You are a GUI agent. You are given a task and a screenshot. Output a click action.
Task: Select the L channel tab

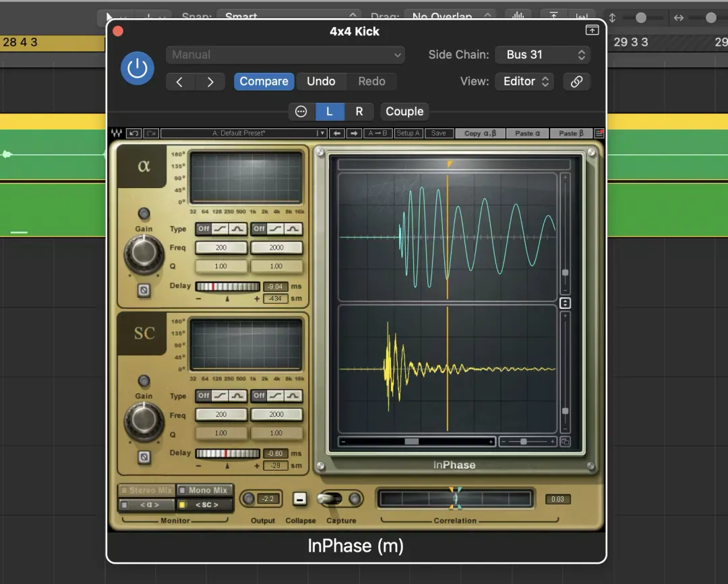pos(330,111)
